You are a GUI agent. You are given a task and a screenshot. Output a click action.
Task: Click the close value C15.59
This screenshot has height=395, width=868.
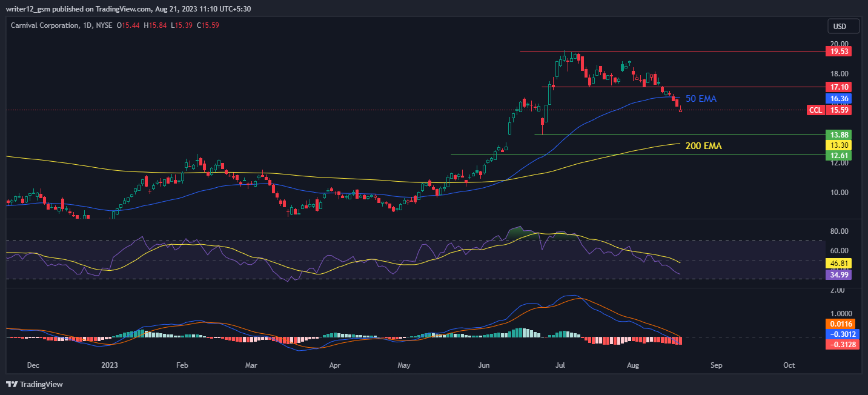click(208, 25)
